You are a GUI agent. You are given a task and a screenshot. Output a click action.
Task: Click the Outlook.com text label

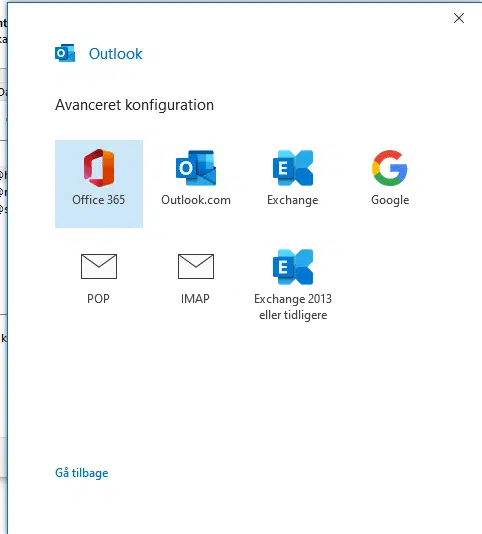(x=196, y=200)
